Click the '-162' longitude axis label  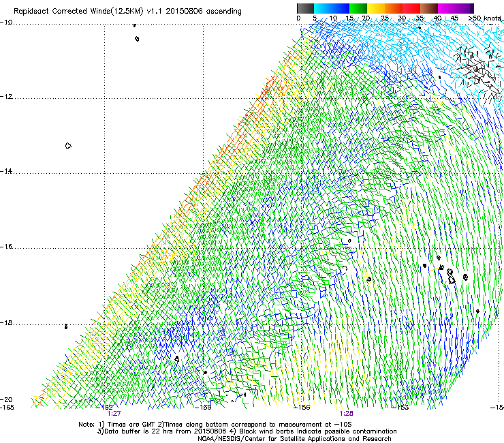coord(105,408)
